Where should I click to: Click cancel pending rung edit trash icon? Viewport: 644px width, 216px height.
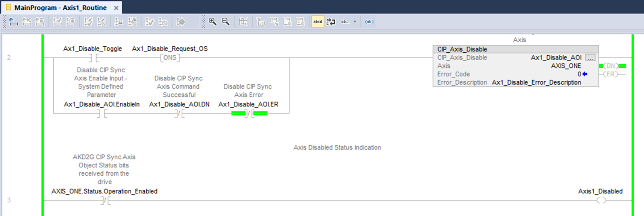click(x=39, y=22)
